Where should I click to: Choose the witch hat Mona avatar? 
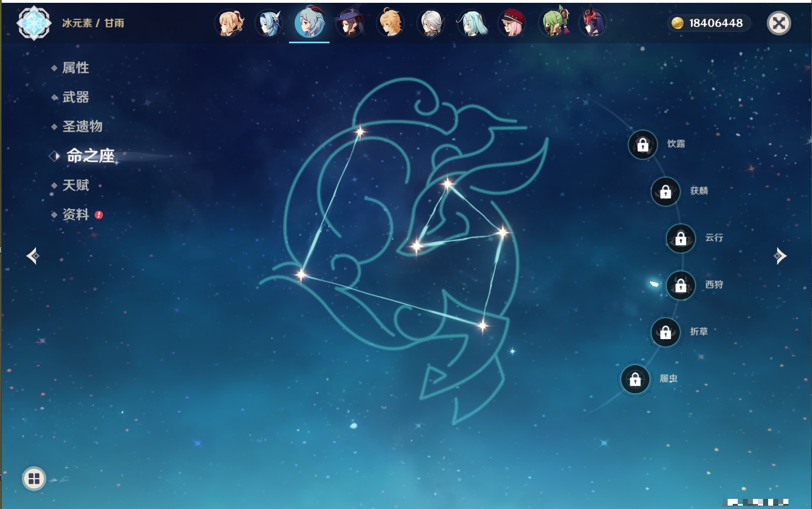pyautogui.click(x=350, y=23)
